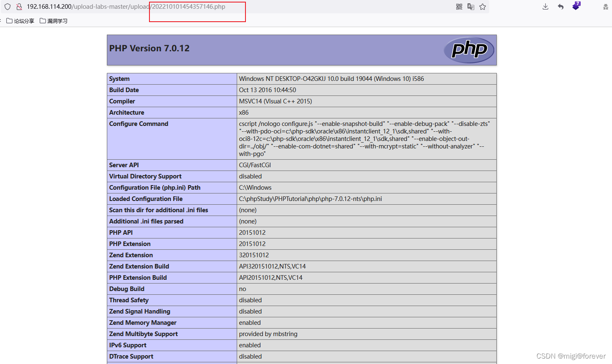Click the translate page icon

(471, 7)
